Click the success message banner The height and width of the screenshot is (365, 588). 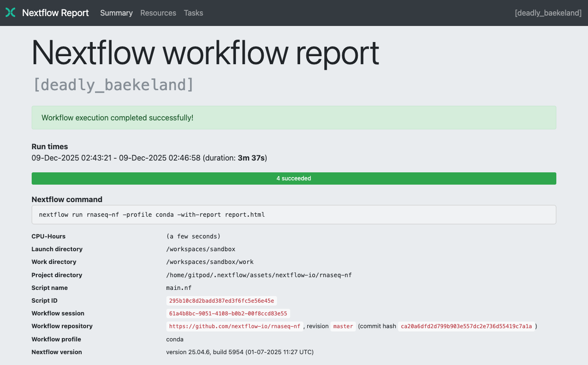coord(294,118)
